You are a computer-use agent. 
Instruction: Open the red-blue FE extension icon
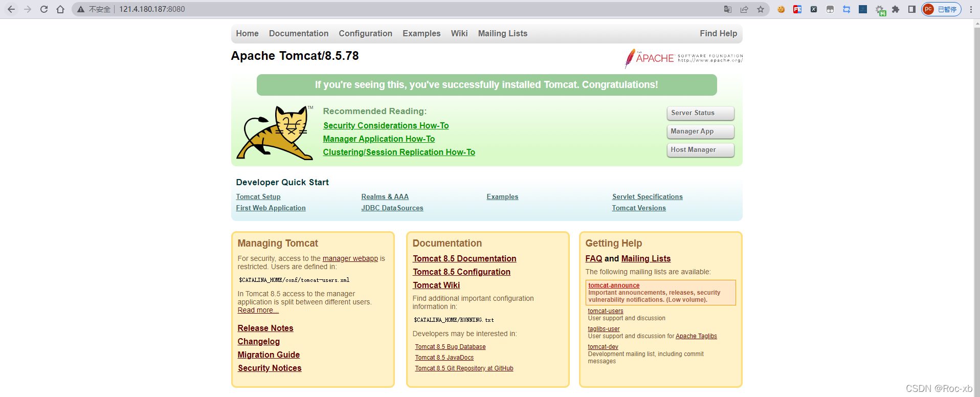coord(797,9)
